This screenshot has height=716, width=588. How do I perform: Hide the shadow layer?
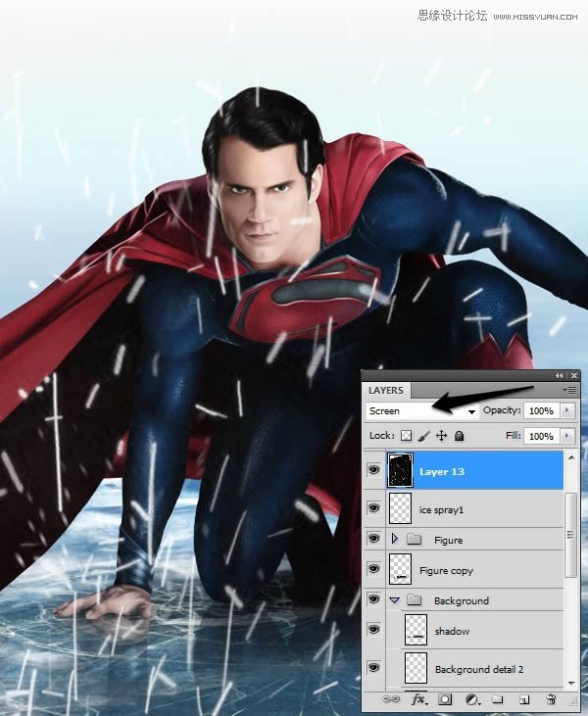click(x=373, y=630)
